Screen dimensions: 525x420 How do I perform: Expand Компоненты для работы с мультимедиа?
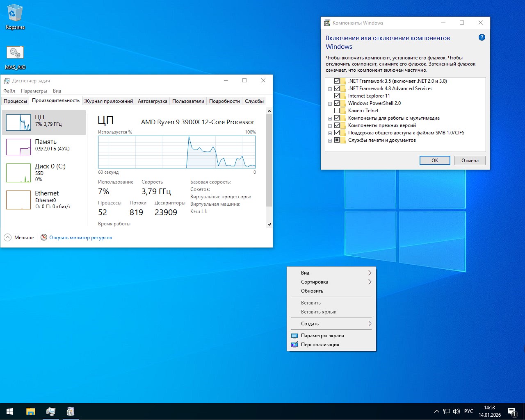click(330, 118)
